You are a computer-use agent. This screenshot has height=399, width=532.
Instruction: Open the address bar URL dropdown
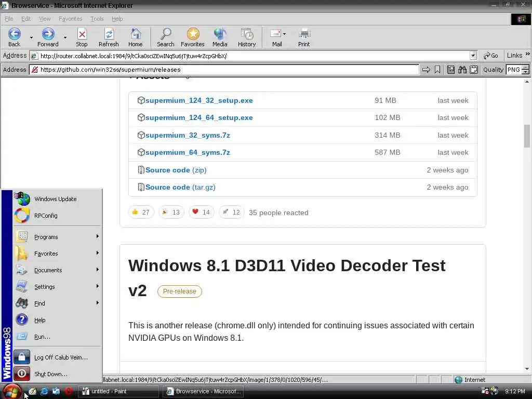pos(473,56)
